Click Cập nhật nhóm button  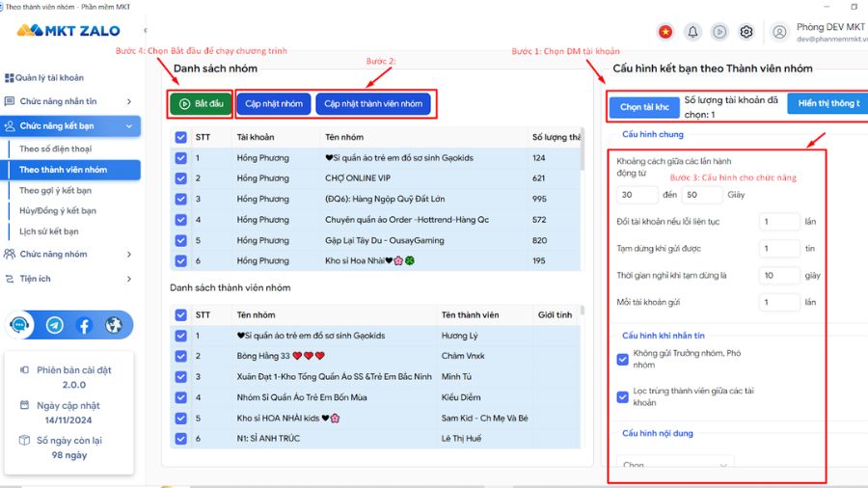[x=274, y=103]
